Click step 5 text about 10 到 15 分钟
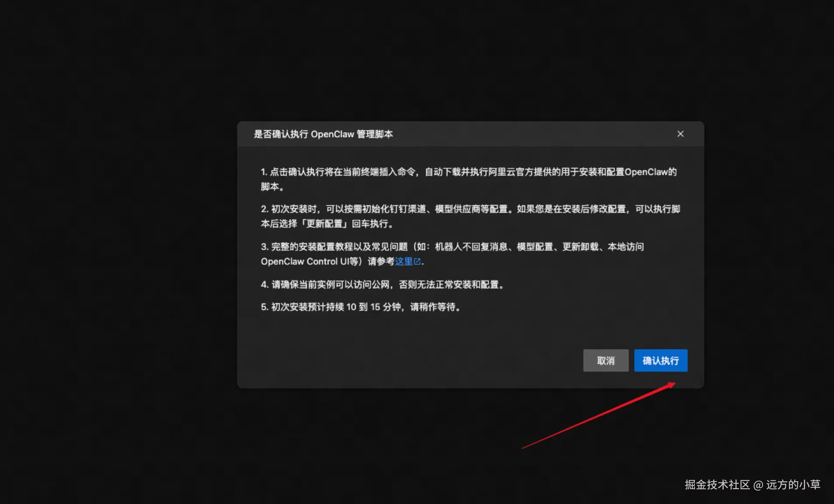Viewport: 834px width, 504px height. click(x=361, y=307)
